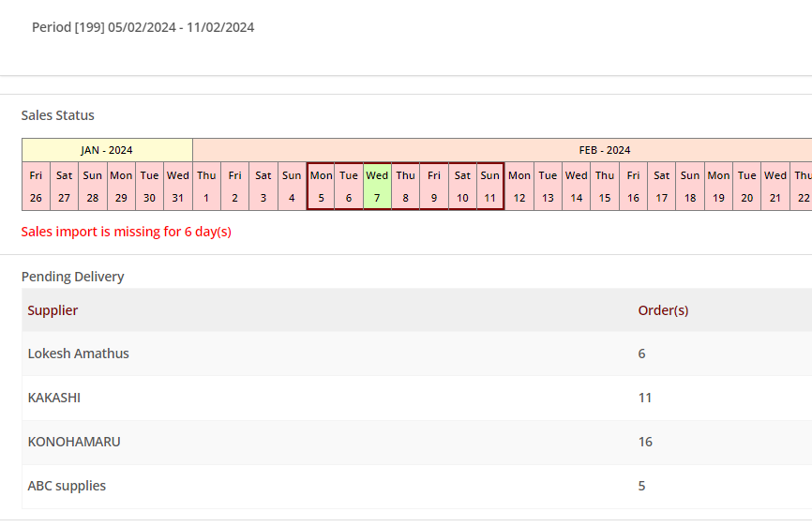
Task: Click the JAN - 2024 month header
Action: (107, 150)
